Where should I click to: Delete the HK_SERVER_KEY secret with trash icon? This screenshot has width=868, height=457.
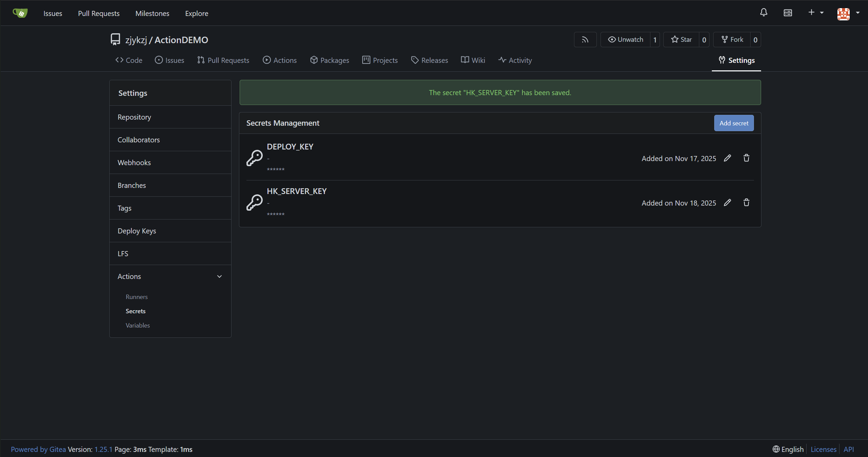pyautogui.click(x=746, y=203)
